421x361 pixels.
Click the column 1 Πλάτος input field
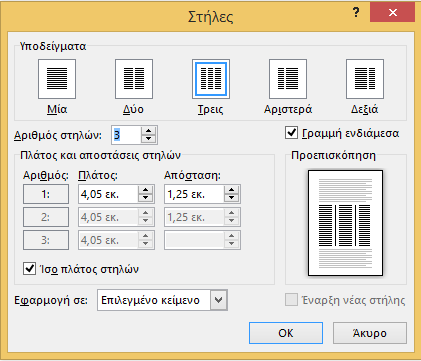108,194
